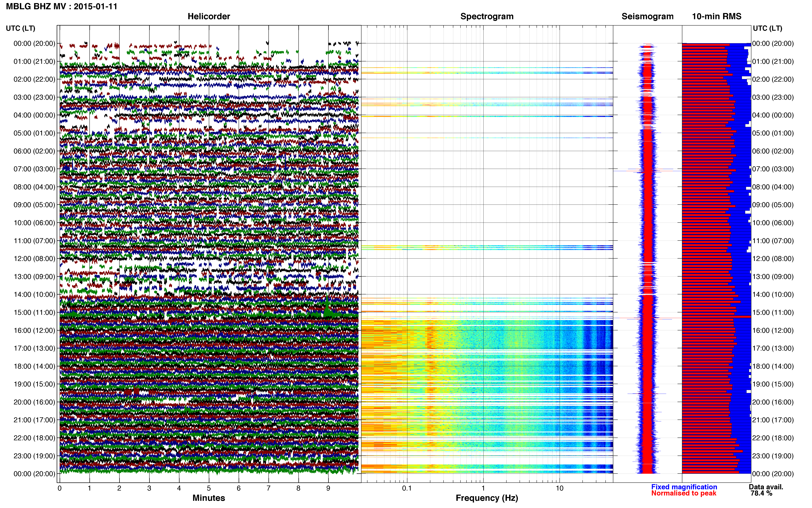Click left time label '23:00 (19:00)'
The height and width of the screenshot is (508, 812).
[34, 456]
